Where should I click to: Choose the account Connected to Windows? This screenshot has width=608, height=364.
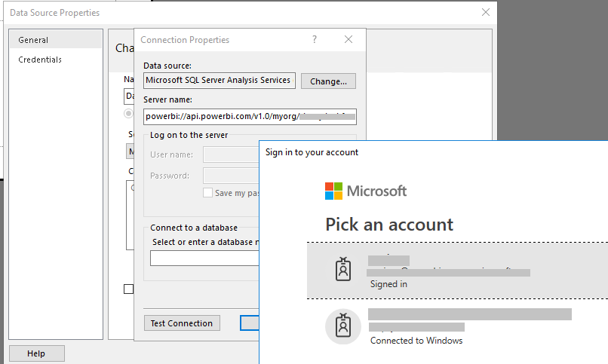(457, 326)
